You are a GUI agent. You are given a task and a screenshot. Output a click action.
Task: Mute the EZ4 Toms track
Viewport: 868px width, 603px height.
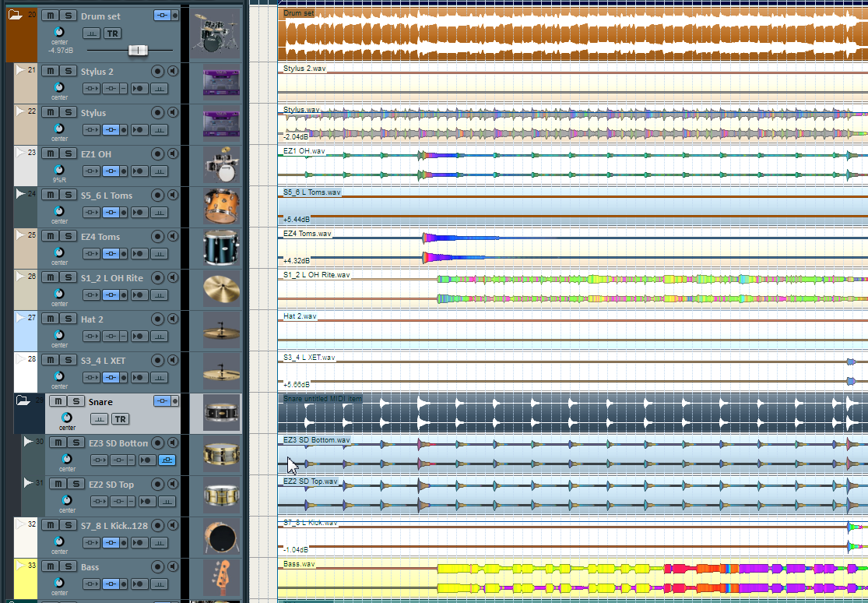point(50,236)
